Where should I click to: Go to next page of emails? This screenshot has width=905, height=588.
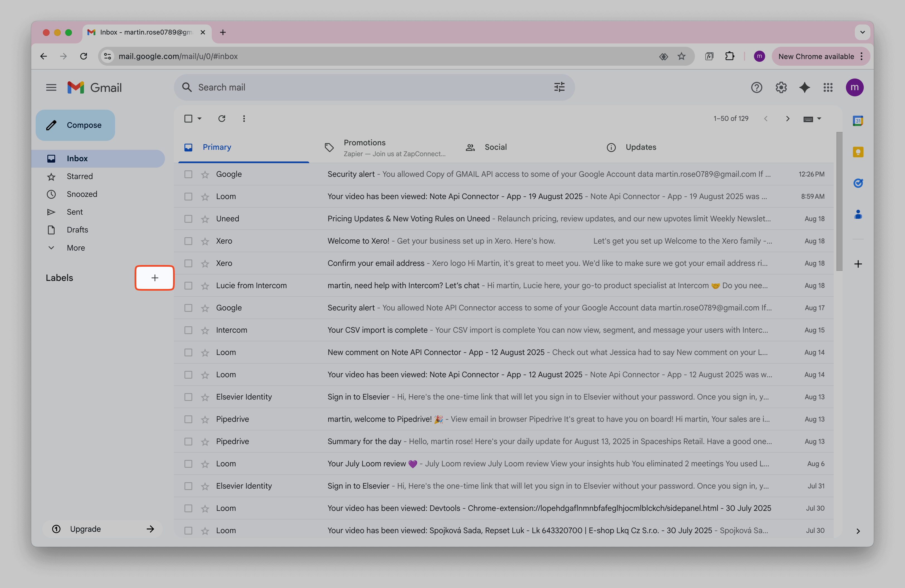(x=787, y=119)
